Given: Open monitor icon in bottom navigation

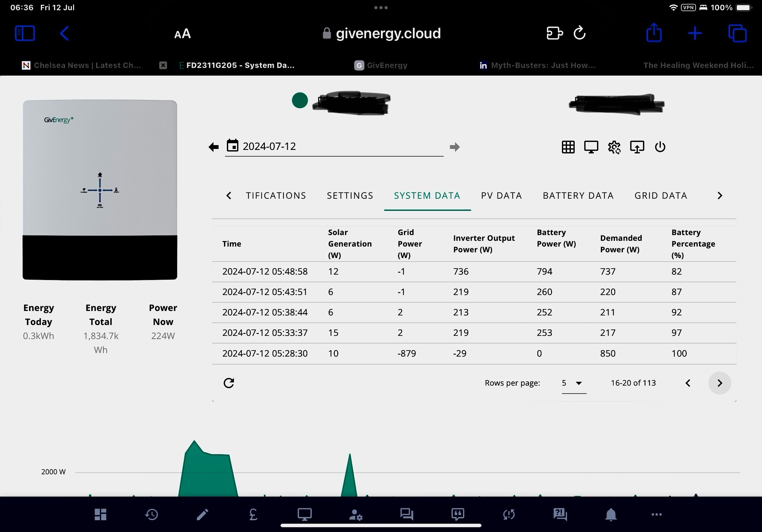Looking at the screenshot, I should (x=304, y=514).
